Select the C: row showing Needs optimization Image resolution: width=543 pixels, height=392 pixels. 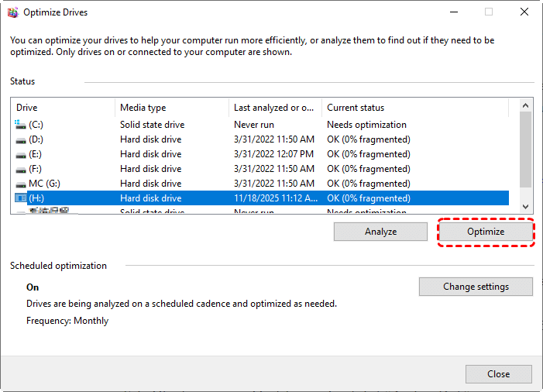pyautogui.click(x=366, y=125)
